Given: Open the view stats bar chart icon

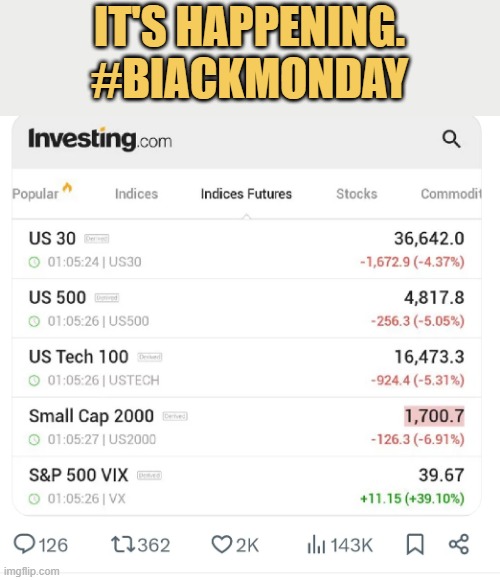Looking at the screenshot, I should [x=316, y=544].
